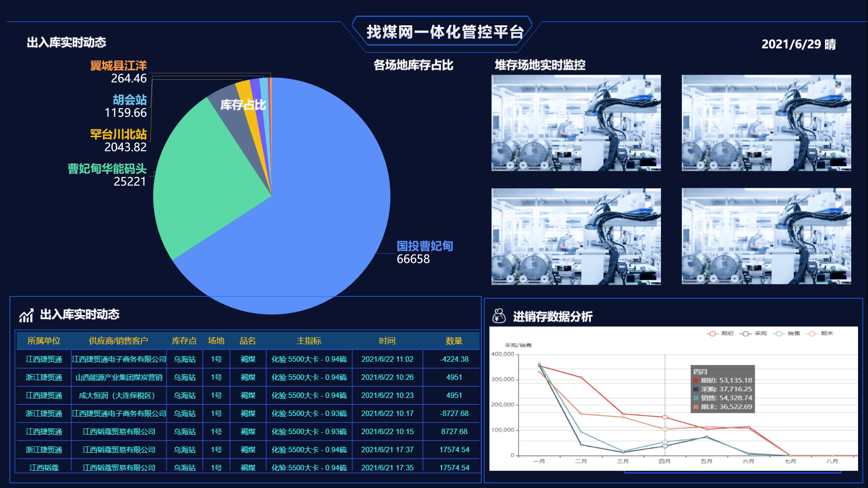Click the 主指标 column header

[x=309, y=341]
